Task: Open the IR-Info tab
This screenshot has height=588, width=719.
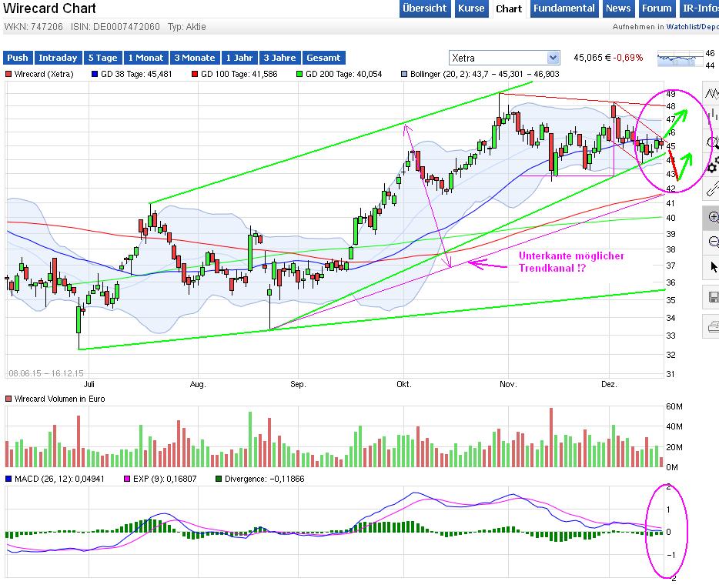Action: [x=699, y=8]
